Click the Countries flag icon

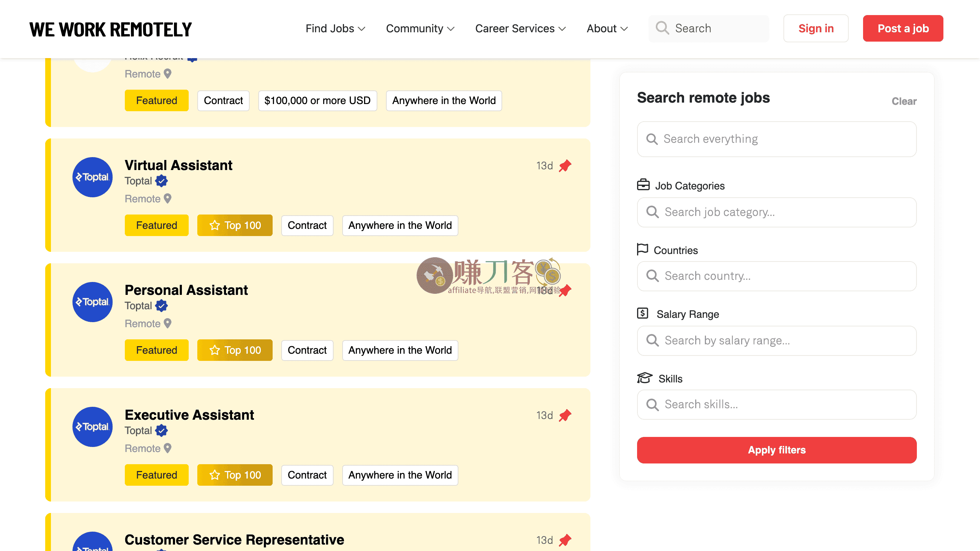click(x=642, y=249)
